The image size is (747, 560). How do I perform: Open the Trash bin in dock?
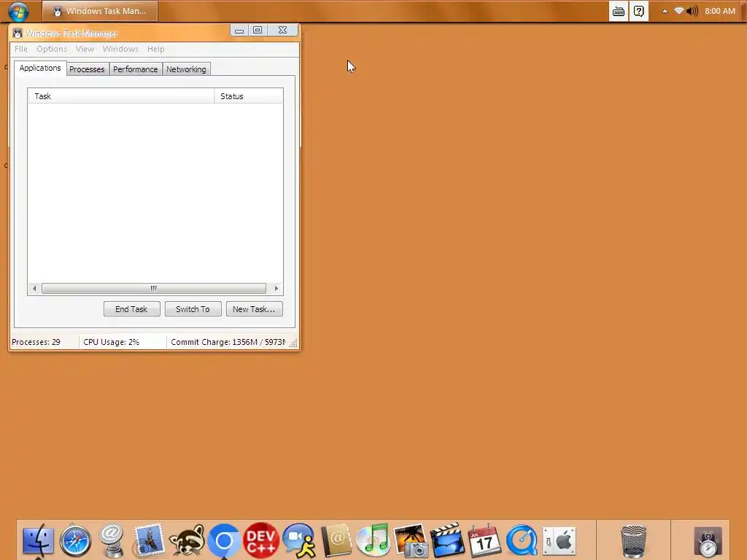(x=634, y=541)
